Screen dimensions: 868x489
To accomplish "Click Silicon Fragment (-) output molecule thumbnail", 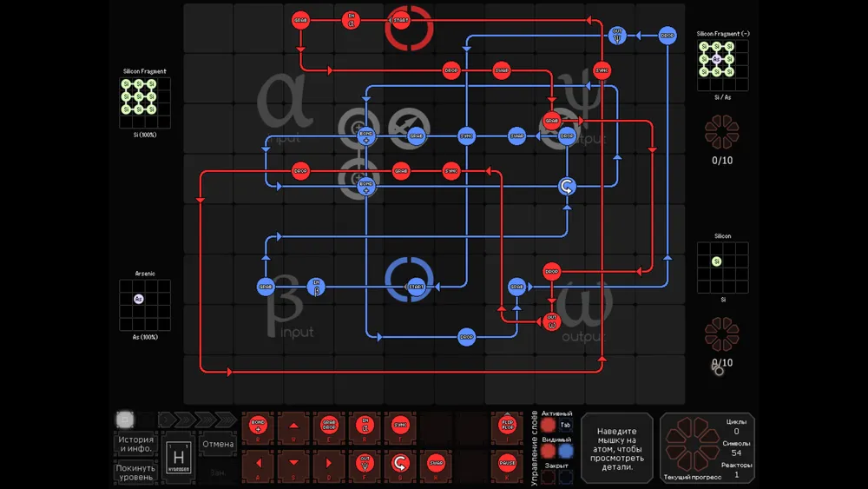I will [722, 65].
